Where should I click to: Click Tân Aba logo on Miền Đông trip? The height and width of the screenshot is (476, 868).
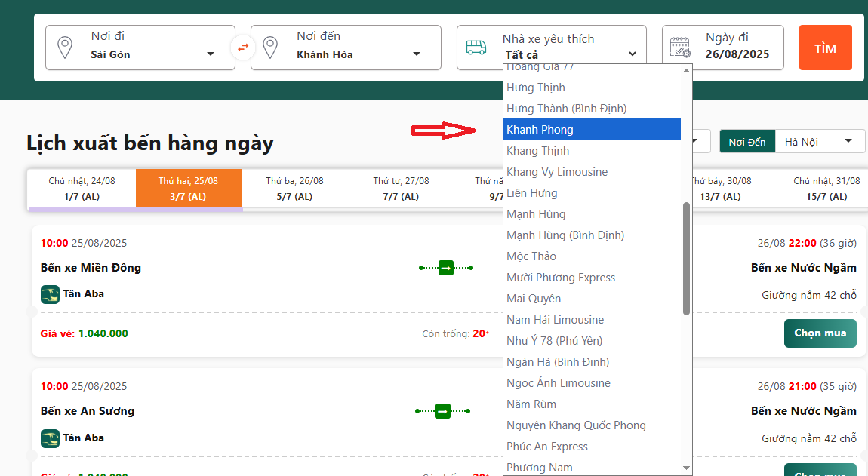tap(50, 294)
